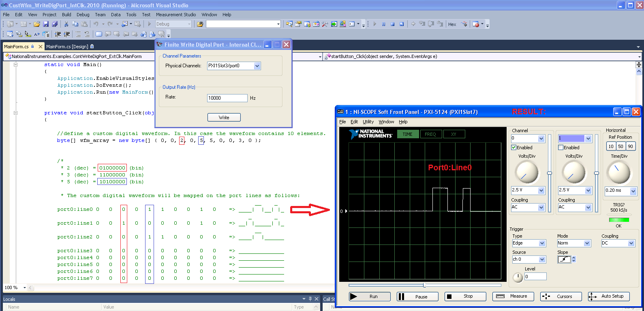Open the Visual Studio Debug menu
644x311 pixels.
coord(83,15)
